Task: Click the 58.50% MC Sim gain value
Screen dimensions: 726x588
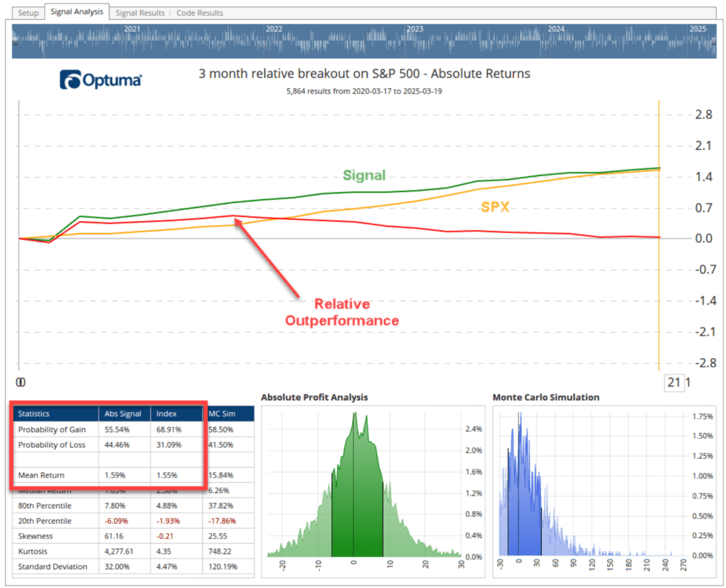Action: coord(221,430)
